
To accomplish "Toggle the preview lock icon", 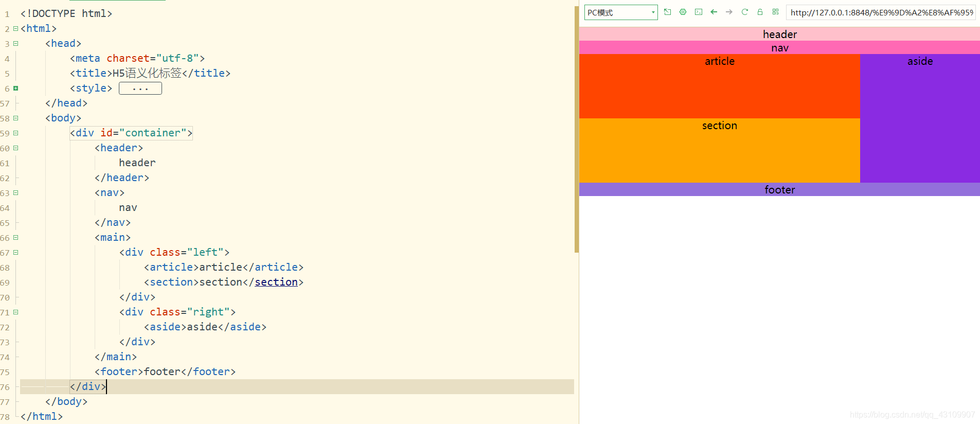I will 760,12.
